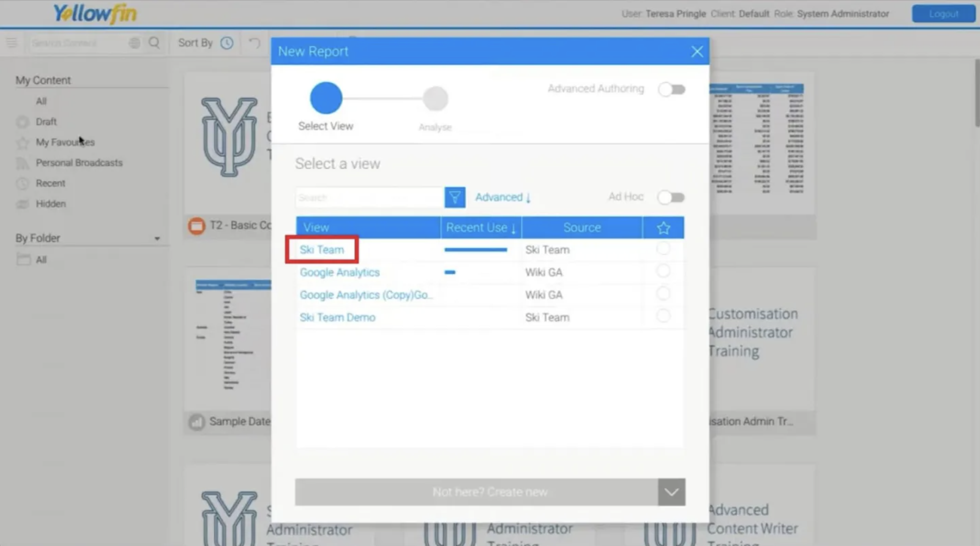Click the view Search input field
The width and height of the screenshot is (980, 546).
[x=369, y=198]
